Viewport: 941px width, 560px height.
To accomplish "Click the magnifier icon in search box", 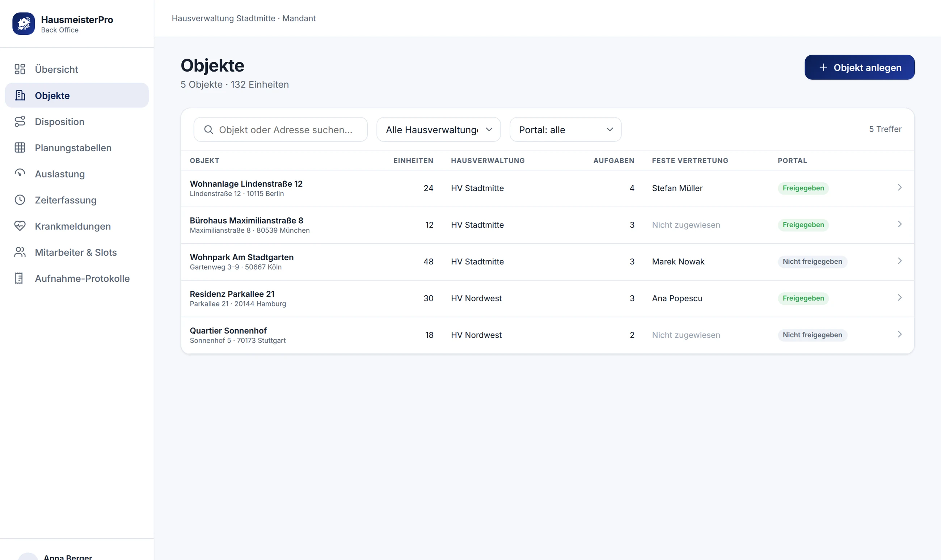I will [208, 130].
